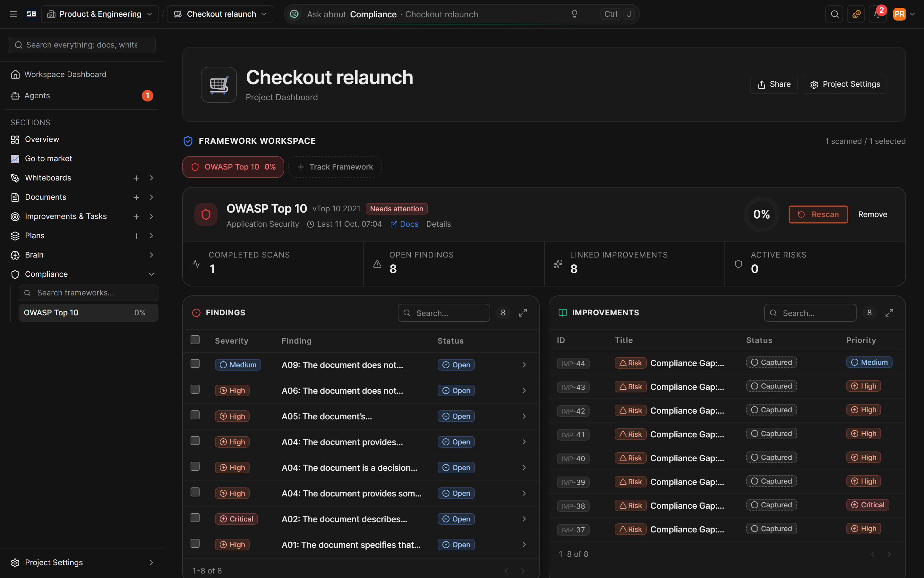This screenshot has height=578, width=924.
Task: Check the A05 finding checkbox
Action: (x=195, y=415)
